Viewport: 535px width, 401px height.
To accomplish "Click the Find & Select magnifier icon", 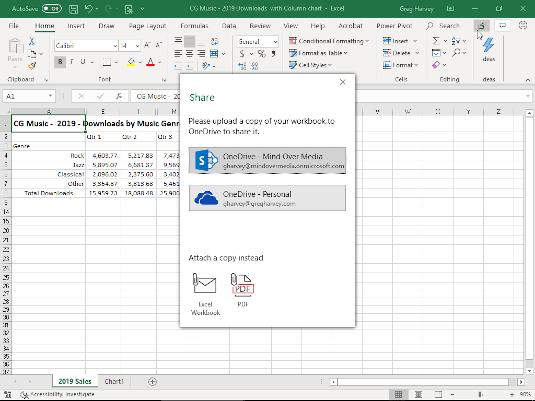I will (x=456, y=53).
